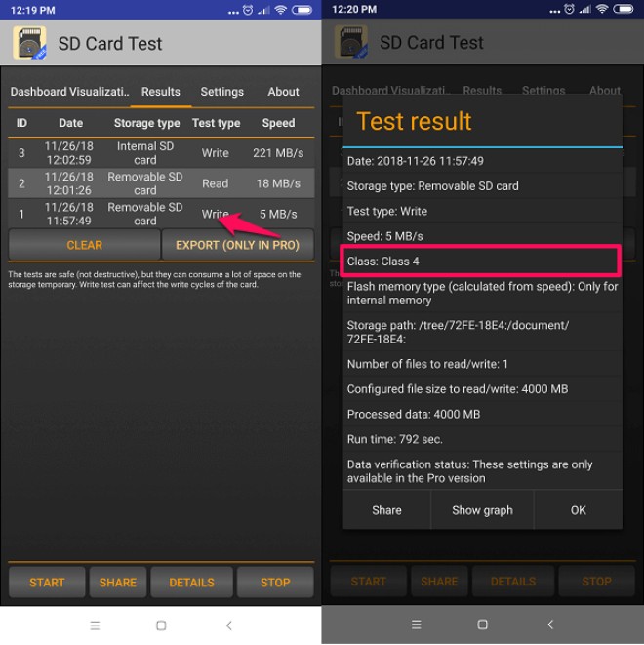Tap right screen's alarm clock status icon

(569, 9)
